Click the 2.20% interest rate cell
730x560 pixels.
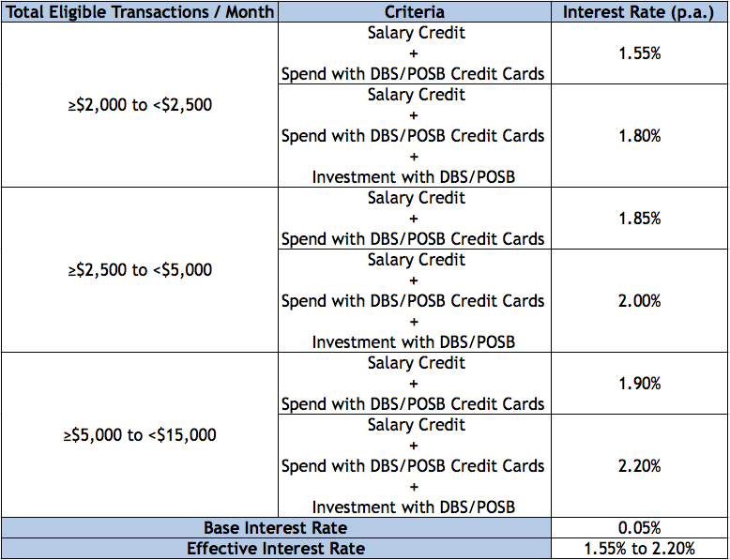(x=640, y=465)
